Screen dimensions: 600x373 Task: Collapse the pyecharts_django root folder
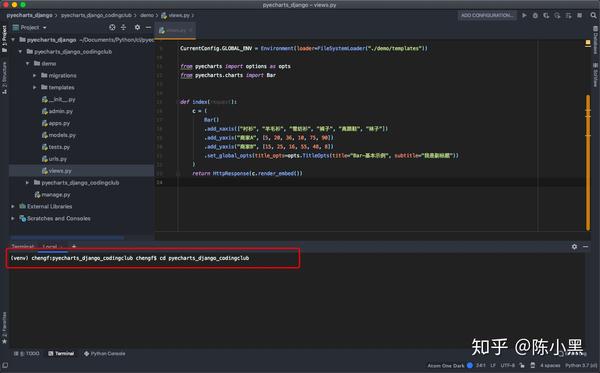13,40
